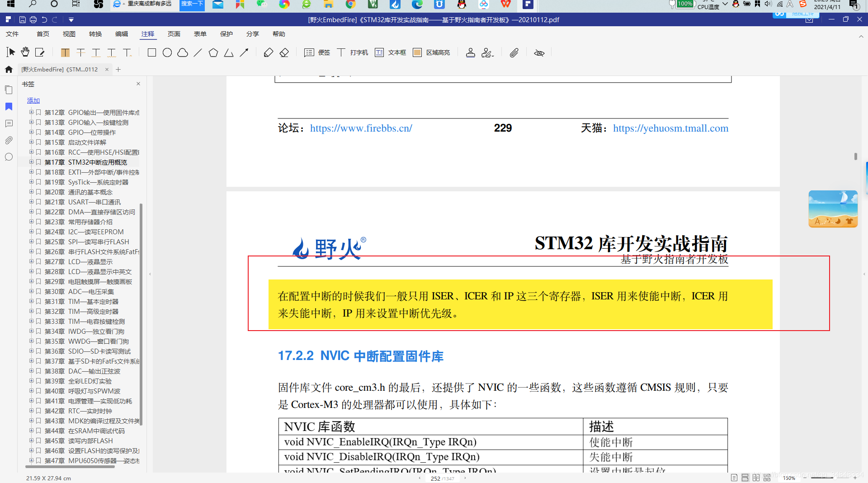
Task: Expand 第24章 I2C—读写EEPROM bookmark
Action: tap(31, 232)
